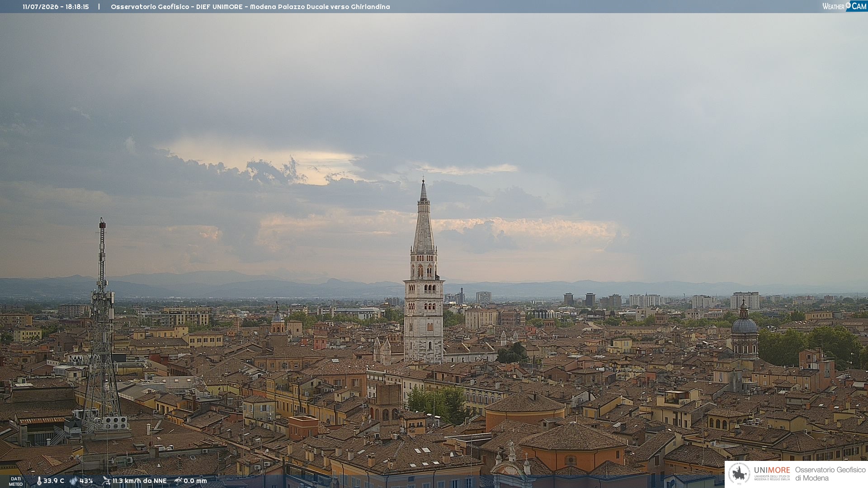Click the 11/07/2026 - 18:18:15 timestamp

click(56, 7)
